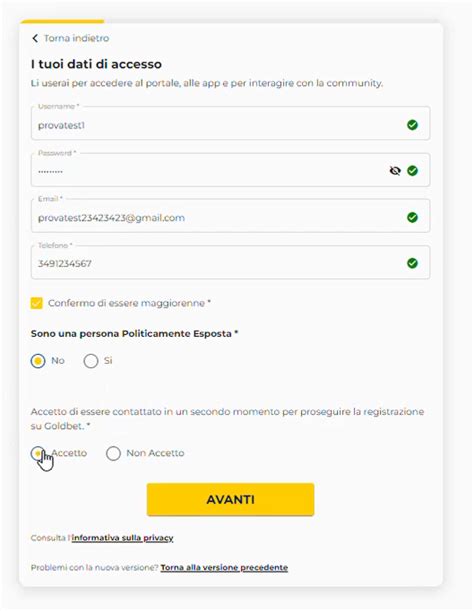Open informativa sulla privacy link
Viewport: 474px width, 611px height.
coord(122,538)
